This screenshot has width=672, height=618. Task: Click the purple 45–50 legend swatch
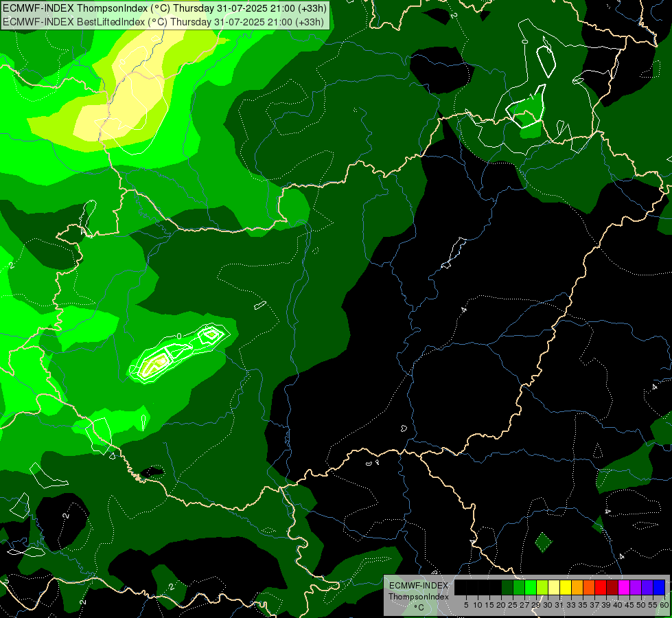click(636, 587)
